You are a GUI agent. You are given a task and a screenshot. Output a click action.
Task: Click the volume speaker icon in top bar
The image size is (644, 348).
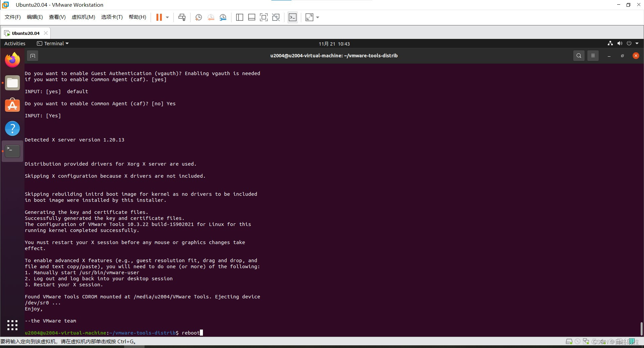click(x=620, y=43)
